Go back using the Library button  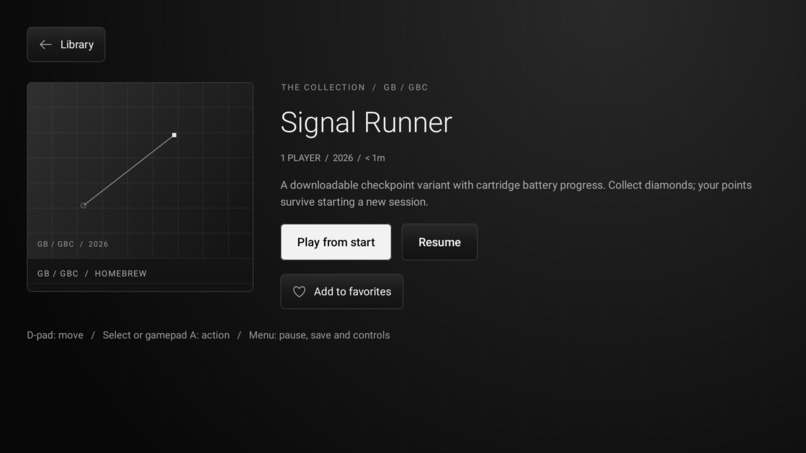tap(66, 45)
